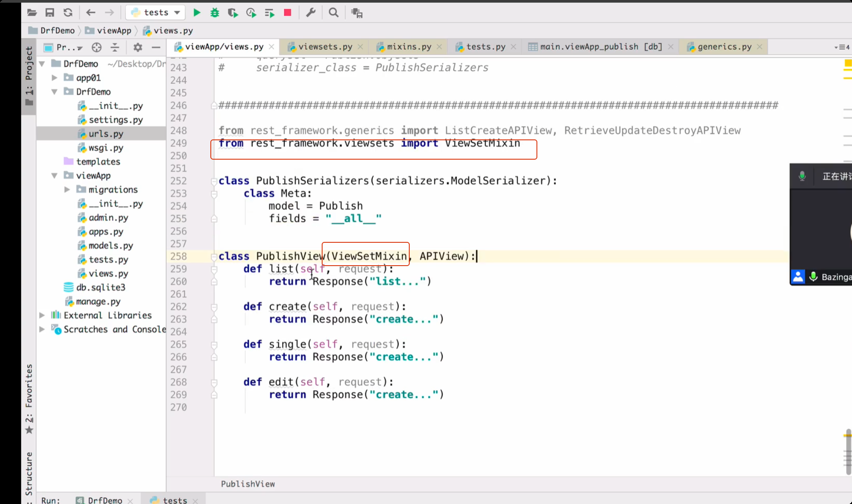
Task: Open project panel settings gear
Action: [x=138, y=47]
